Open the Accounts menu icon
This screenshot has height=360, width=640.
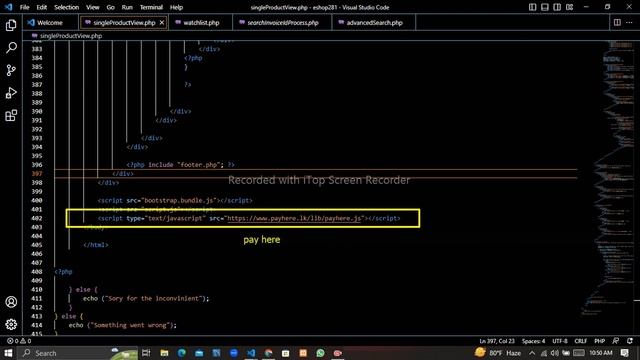[11, 302]
